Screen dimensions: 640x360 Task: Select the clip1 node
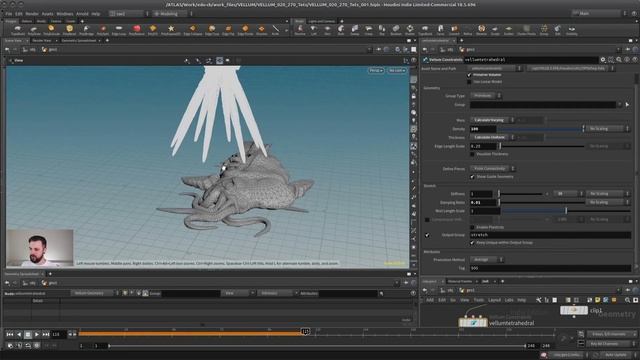574,310
